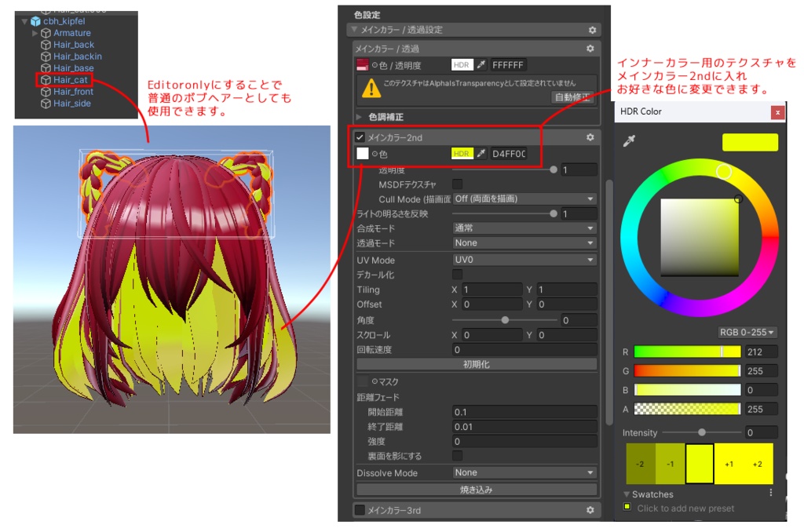Click the マスク texture slot box
This screenshot has width=804, height=532.
[x=363, y=381]
